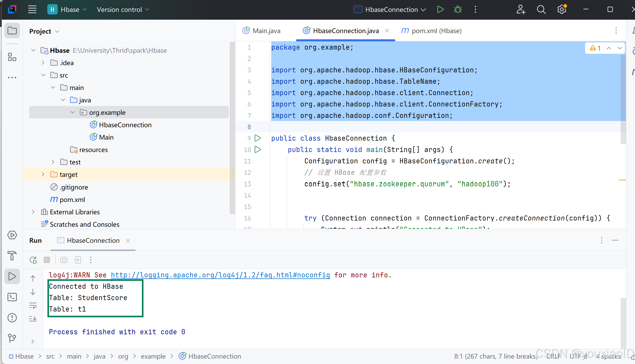The width and height of the screenshot is (635, 364).
Task: Run the HbaseConnection configuration with the play icon
Action: (x=440, y=9)
